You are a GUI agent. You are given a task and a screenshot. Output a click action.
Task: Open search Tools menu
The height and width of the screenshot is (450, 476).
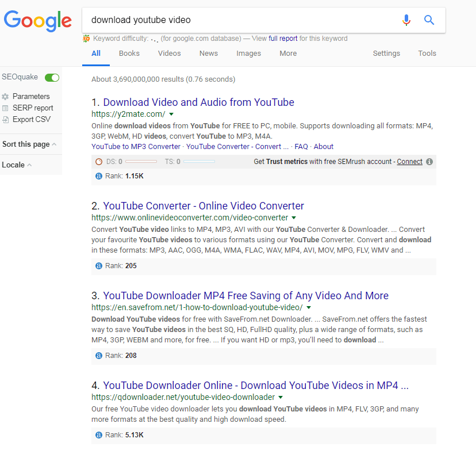(427, 54)
